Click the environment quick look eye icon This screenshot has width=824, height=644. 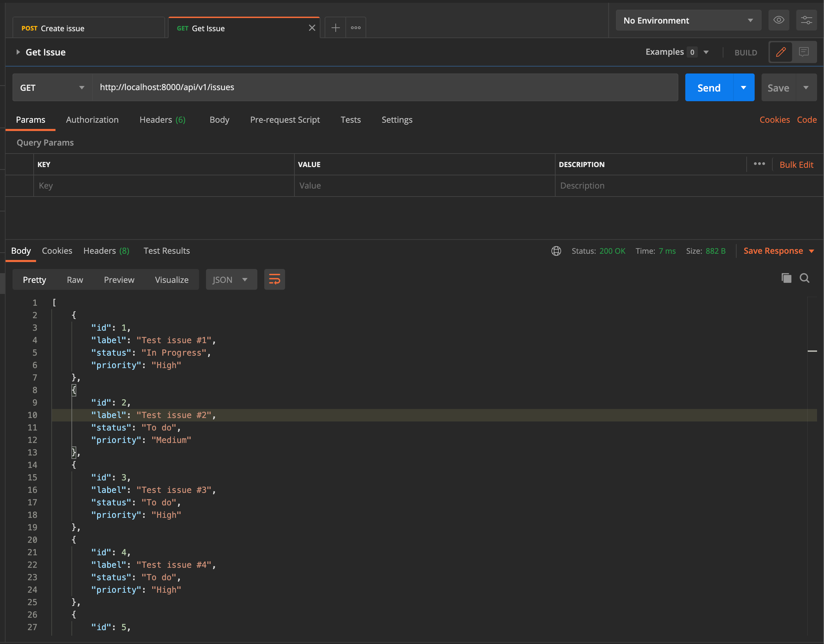(778, 20)
